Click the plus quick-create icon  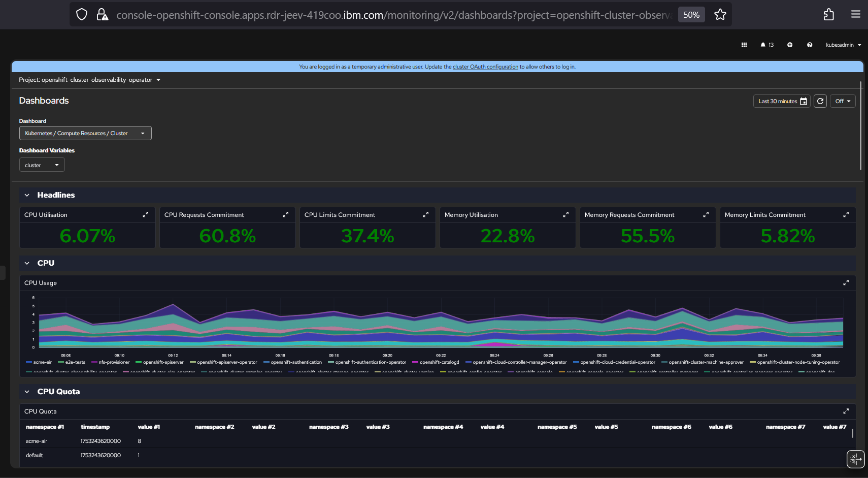coord(790,45)
